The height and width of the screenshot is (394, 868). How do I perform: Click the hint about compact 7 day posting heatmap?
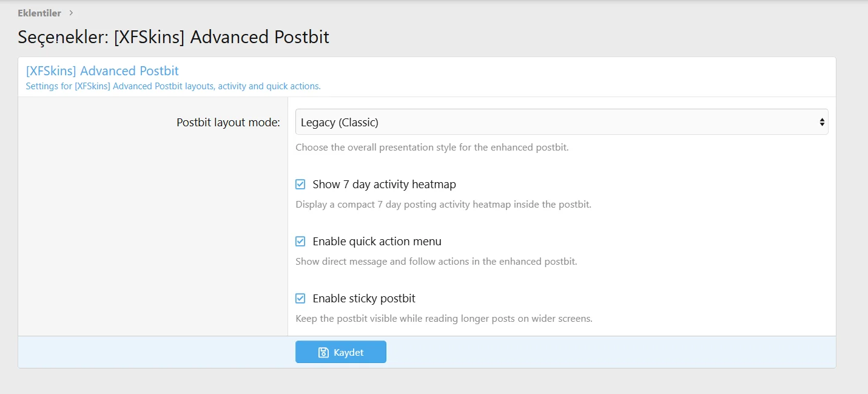pyautogui.click(x=443, y=205)
